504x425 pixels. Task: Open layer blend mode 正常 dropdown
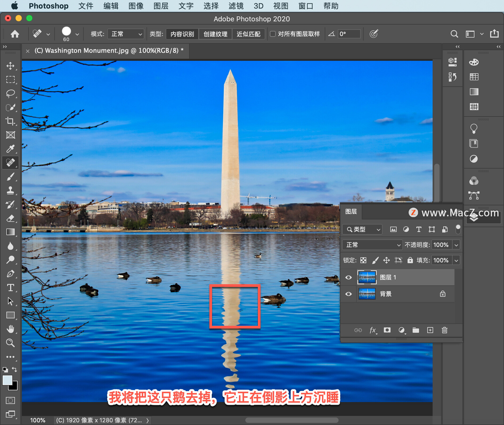pos(372,245)
